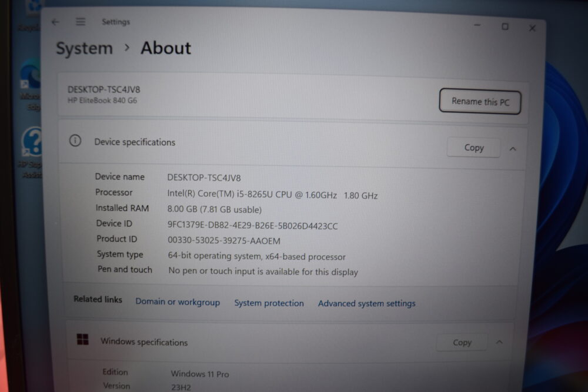Open Advanced system settings link
Viewport: 588px width, 392px height.
point(367,303)
